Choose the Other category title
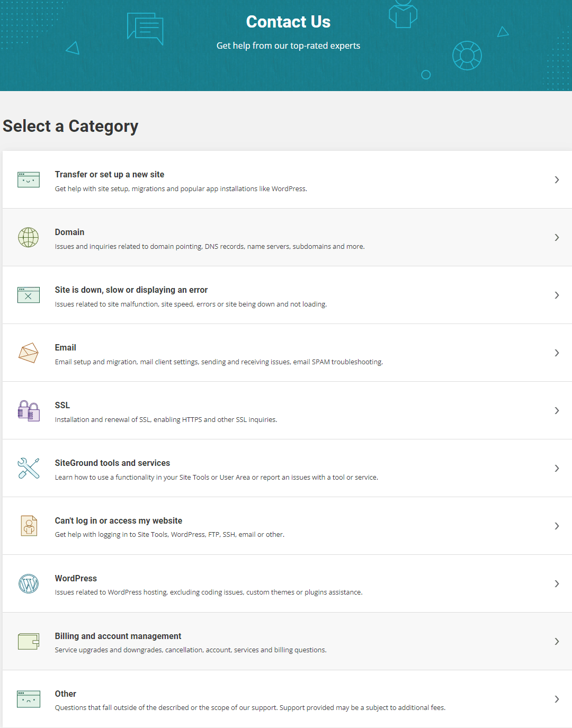Screen dimensions: 572x728 coord(66,694)
